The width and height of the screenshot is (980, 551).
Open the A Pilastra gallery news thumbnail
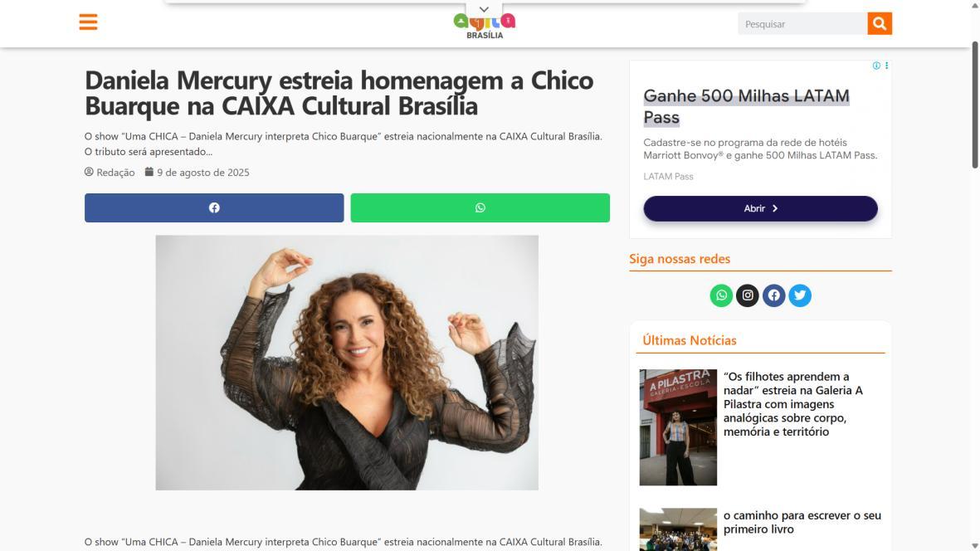(x=678, y=427)
